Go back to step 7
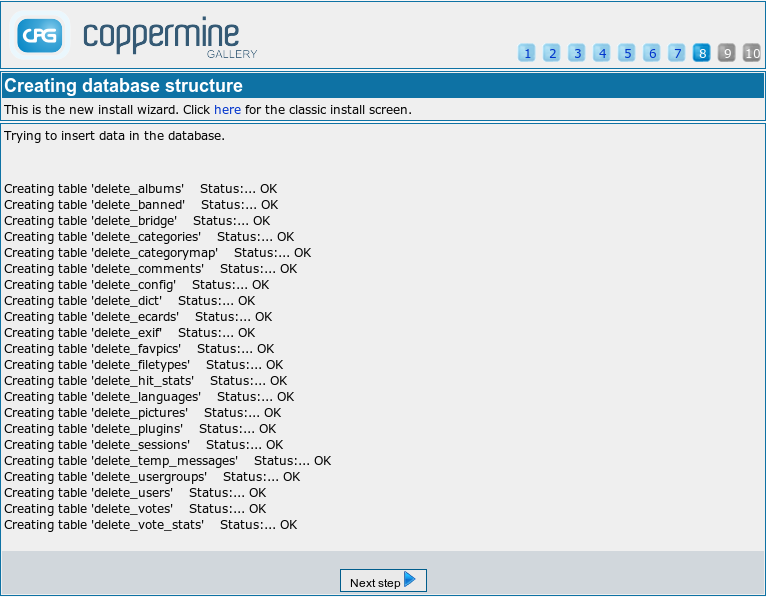766x597 pixels. pyautogui.click(x=677, y=53)
